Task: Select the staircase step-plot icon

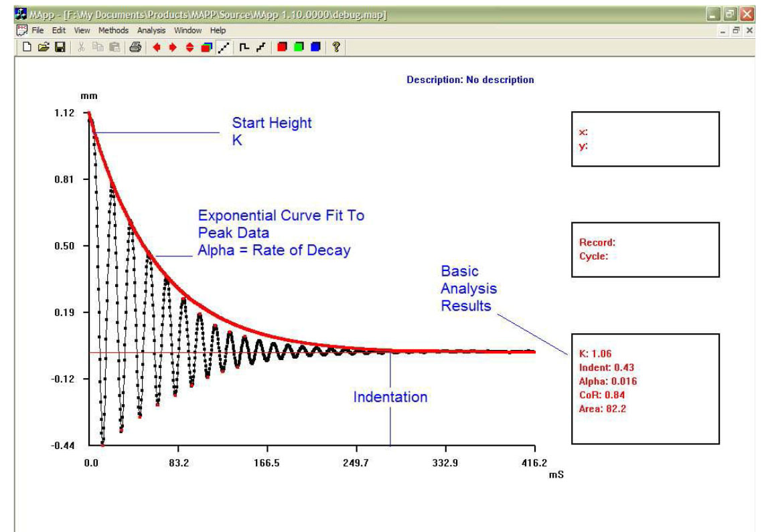Action: 260,47
